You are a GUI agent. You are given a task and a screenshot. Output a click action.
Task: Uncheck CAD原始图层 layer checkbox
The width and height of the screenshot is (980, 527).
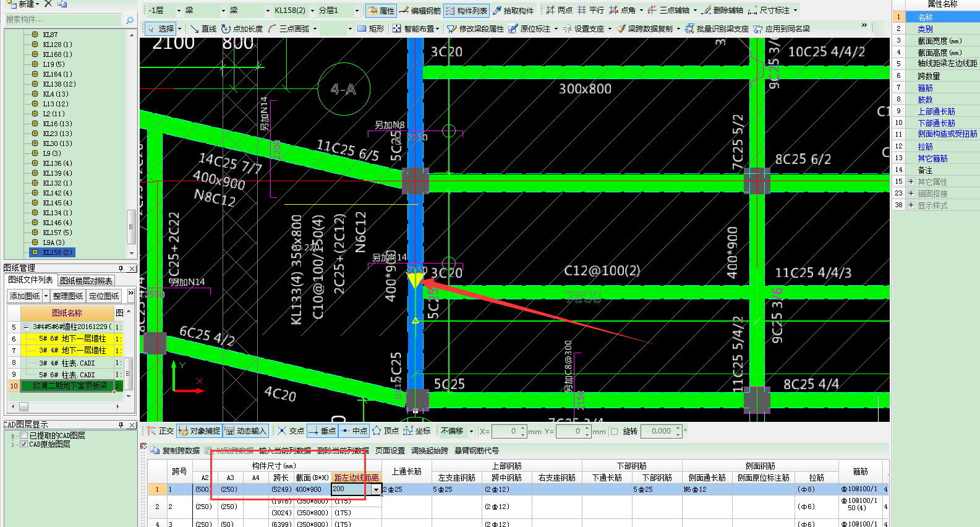pyautogui.click(x=24, y=444)
